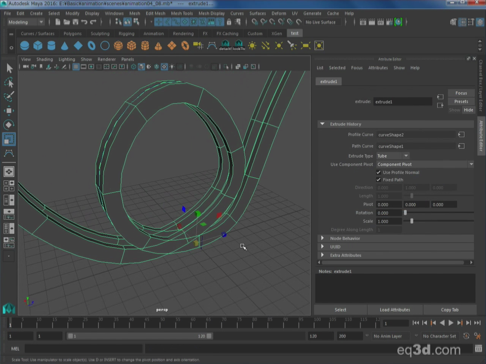The image size is (486, 364).
Task: Click the Focus button
Action: [x=461, y=93]
